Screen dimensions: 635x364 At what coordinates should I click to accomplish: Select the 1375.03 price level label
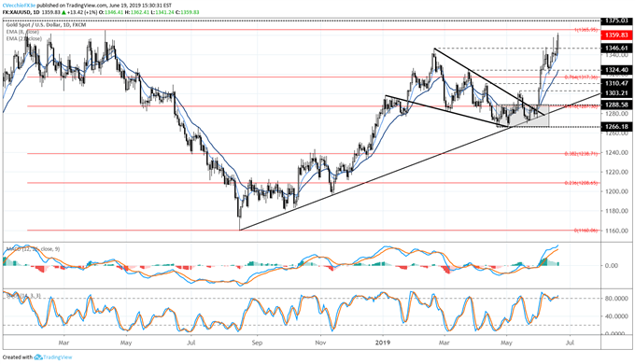pos(616,21)
